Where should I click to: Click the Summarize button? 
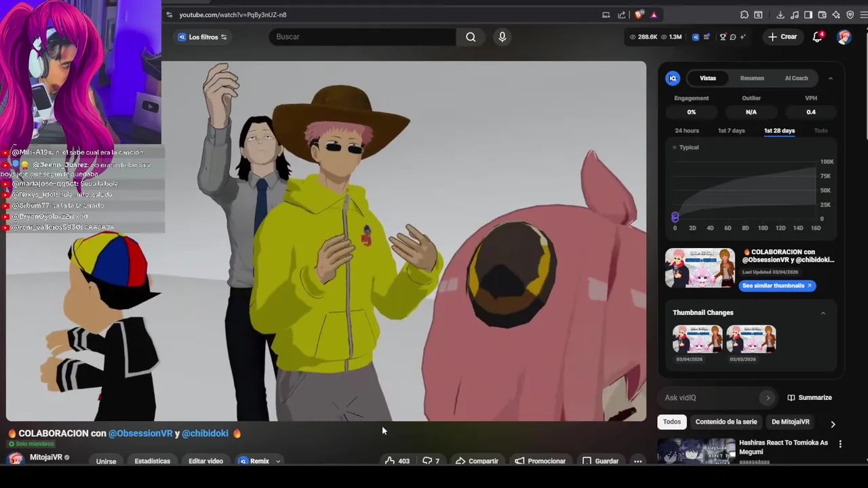810,398
